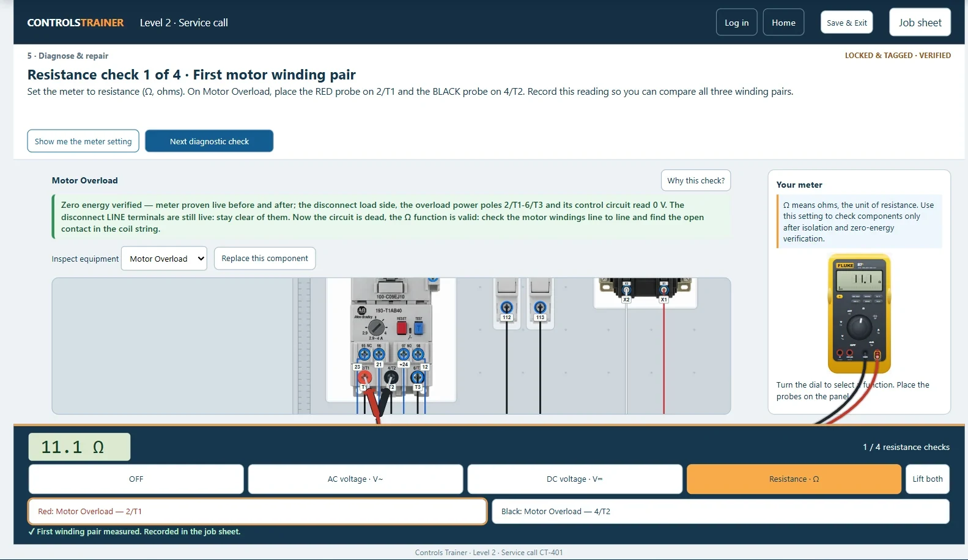Click the mA input jack on the meter
This screenshot has width=968, height=560.
point(849,353)
